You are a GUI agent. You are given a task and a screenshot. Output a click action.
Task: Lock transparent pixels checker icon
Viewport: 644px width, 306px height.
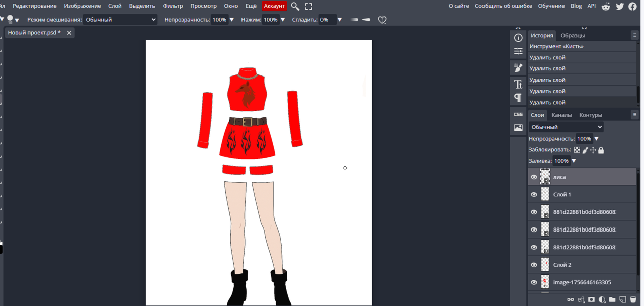(x=577, y=150)
